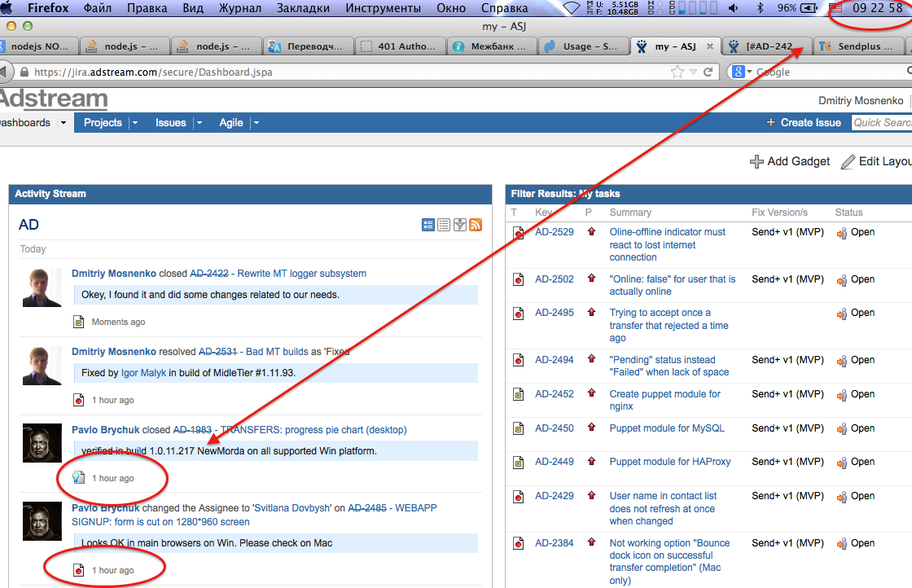Viewport: 912px width, 588px height.
Task: Open the Закладки menu
Action: coord(303,8)
